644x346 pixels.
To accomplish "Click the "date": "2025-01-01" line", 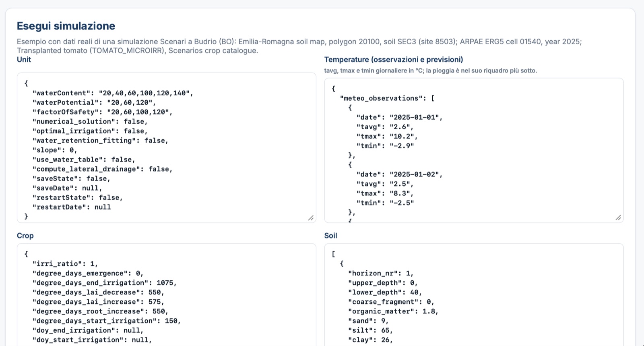I will (399, 117).
